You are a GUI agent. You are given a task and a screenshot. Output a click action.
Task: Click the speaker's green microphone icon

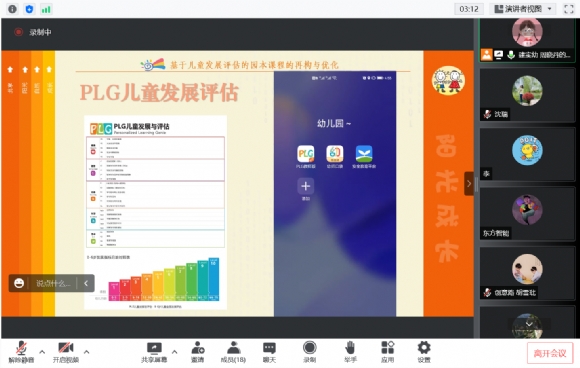pos(511,55)
